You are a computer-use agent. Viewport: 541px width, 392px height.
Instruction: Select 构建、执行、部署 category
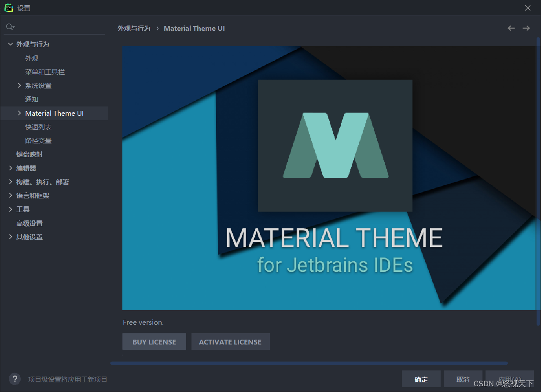(43, 182)
